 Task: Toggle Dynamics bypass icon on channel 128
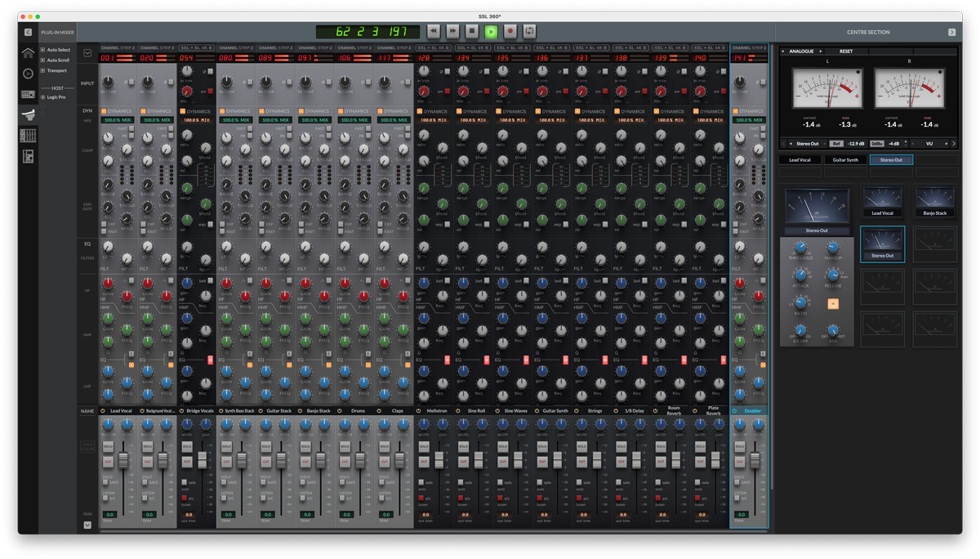tap(420, 111)
